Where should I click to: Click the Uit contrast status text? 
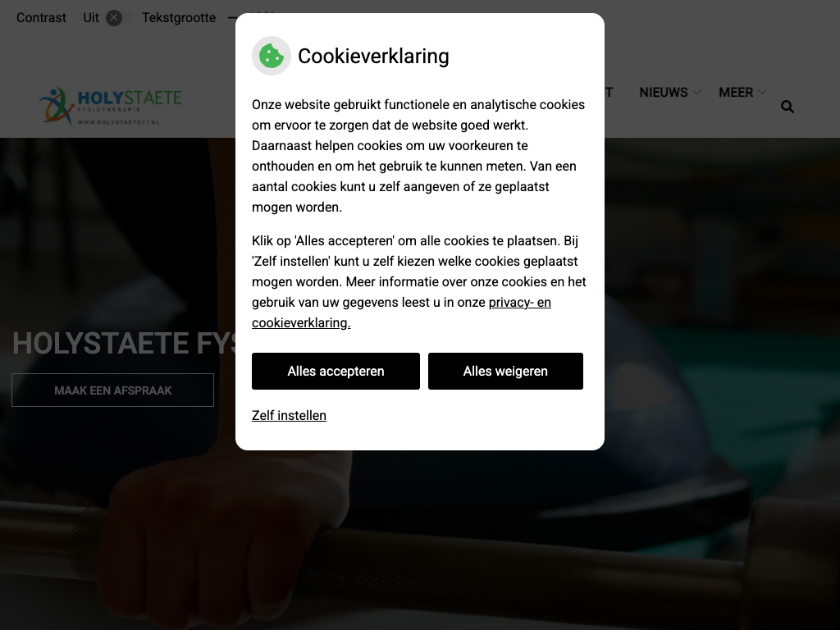point(90,18)
